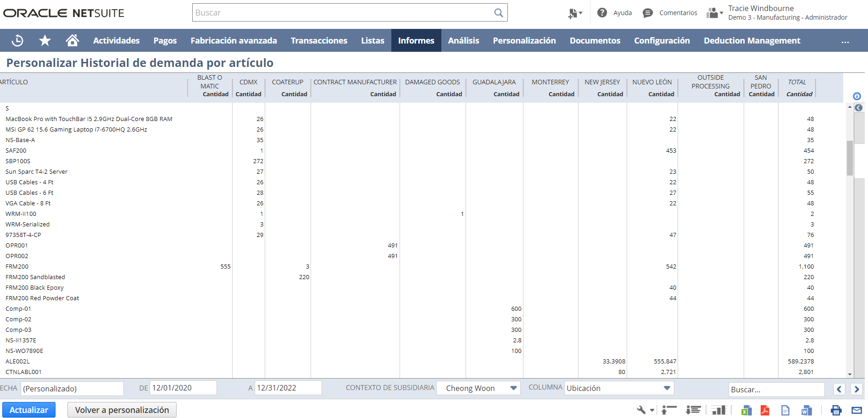Export the report to Word

click(x=807, y=410)
